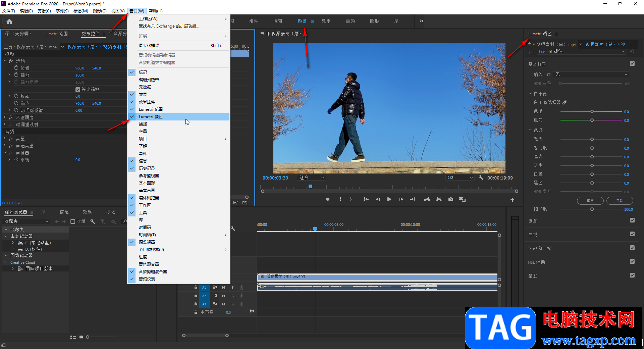Open the 文件(F) menu
Image resolution: width=644 pixels, height=349 pixels.
8,11
